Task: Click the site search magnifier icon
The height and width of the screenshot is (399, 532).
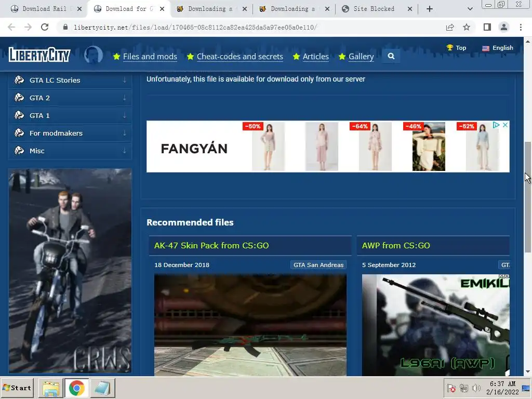Action: click(x=391, y=56)
